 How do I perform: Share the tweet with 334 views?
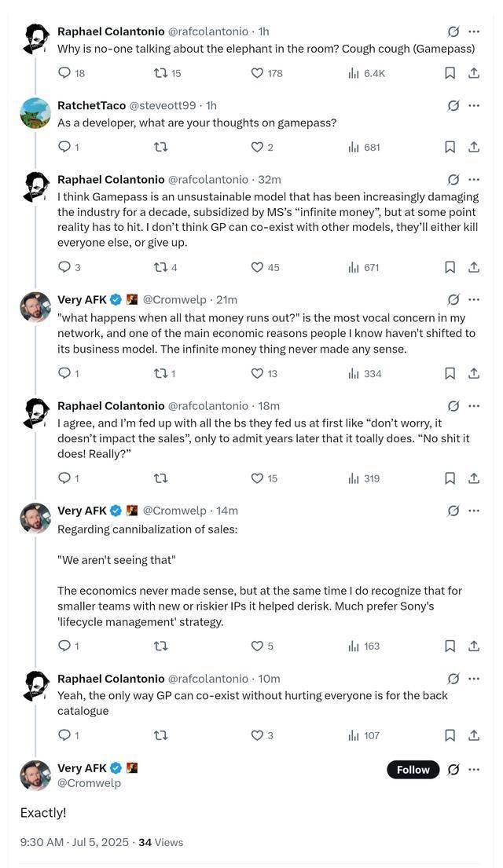coord(474,373)
